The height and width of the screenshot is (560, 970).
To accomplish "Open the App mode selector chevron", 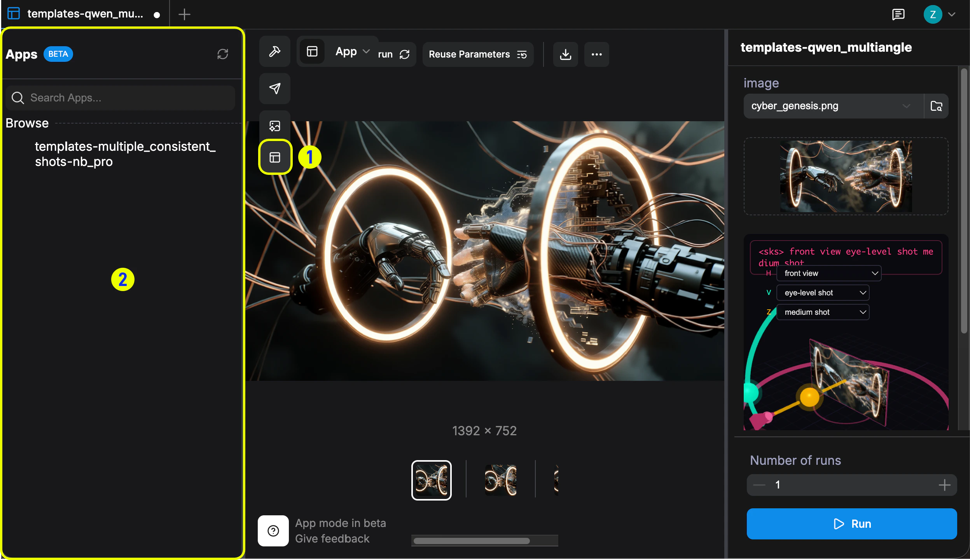I will tap(366, 51).
